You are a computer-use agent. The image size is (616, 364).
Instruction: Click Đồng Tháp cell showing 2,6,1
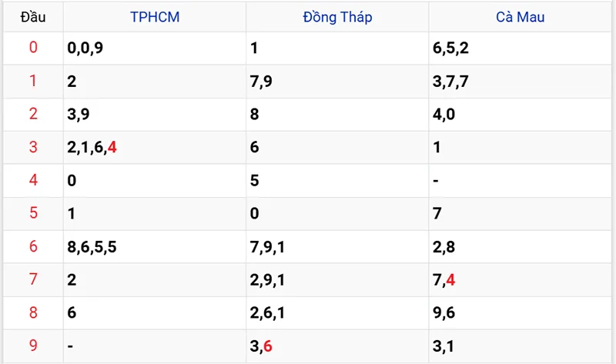[268, 312]
